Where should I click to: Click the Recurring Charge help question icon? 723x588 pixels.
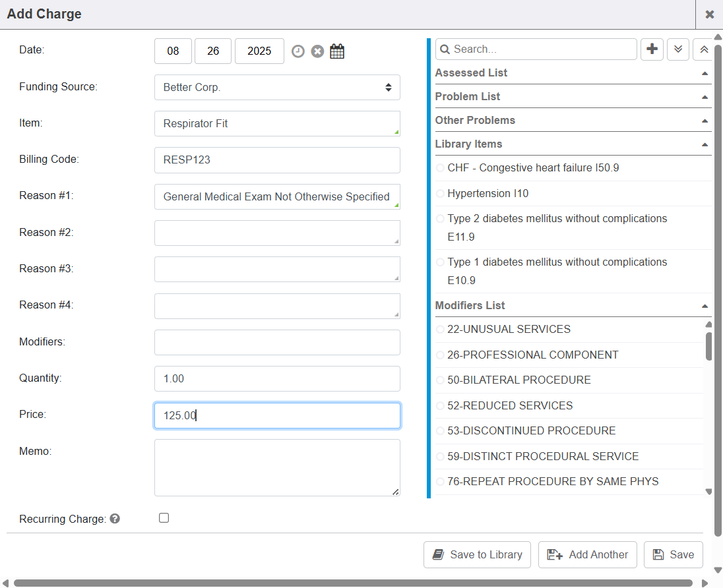(115, 519)
